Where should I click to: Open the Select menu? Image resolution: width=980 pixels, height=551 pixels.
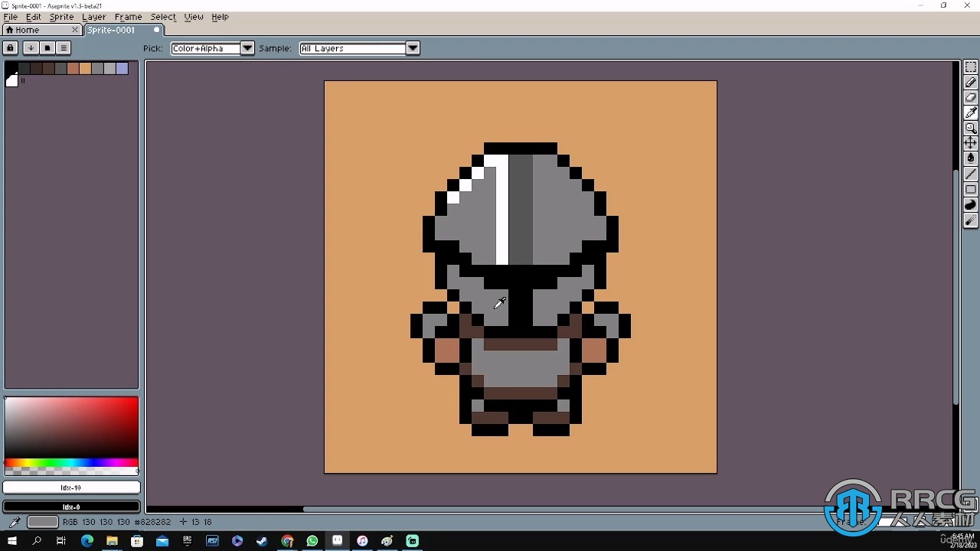163,17
